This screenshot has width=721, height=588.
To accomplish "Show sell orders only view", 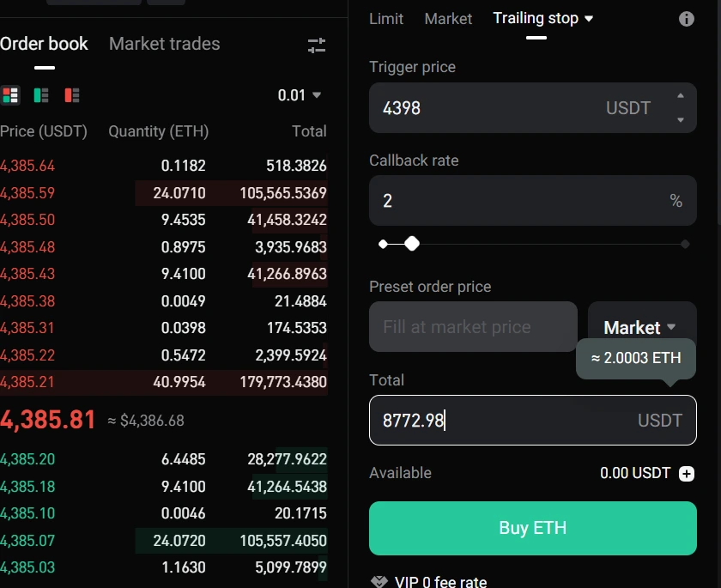I will pyautogui.click(x=71, y=95).
